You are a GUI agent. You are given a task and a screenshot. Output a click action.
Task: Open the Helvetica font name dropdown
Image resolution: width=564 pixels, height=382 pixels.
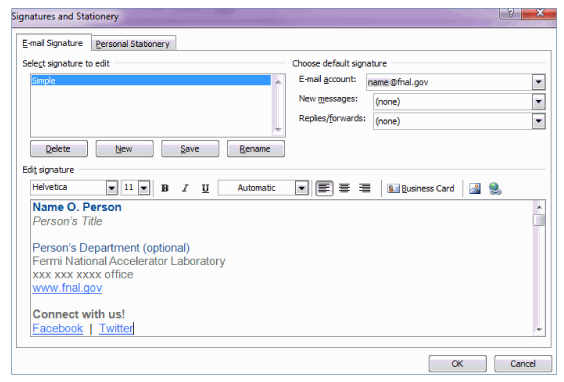click(112, 188)
